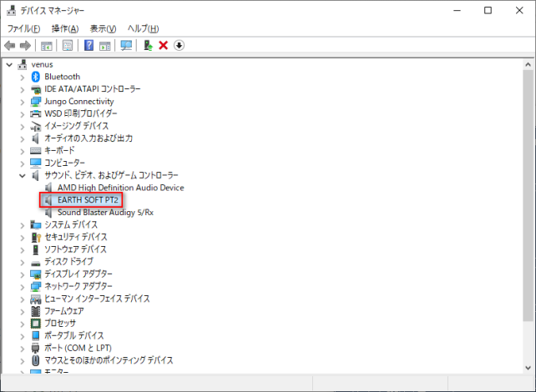Screen dimensions: 536x392
Task: Expand the Bluetooth category
Action: tap(23, 78)
